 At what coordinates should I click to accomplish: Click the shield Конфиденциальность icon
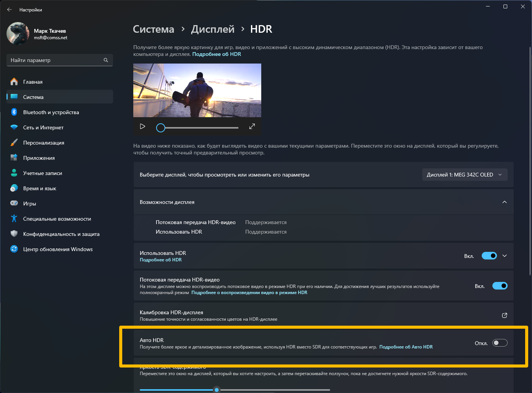14,234
